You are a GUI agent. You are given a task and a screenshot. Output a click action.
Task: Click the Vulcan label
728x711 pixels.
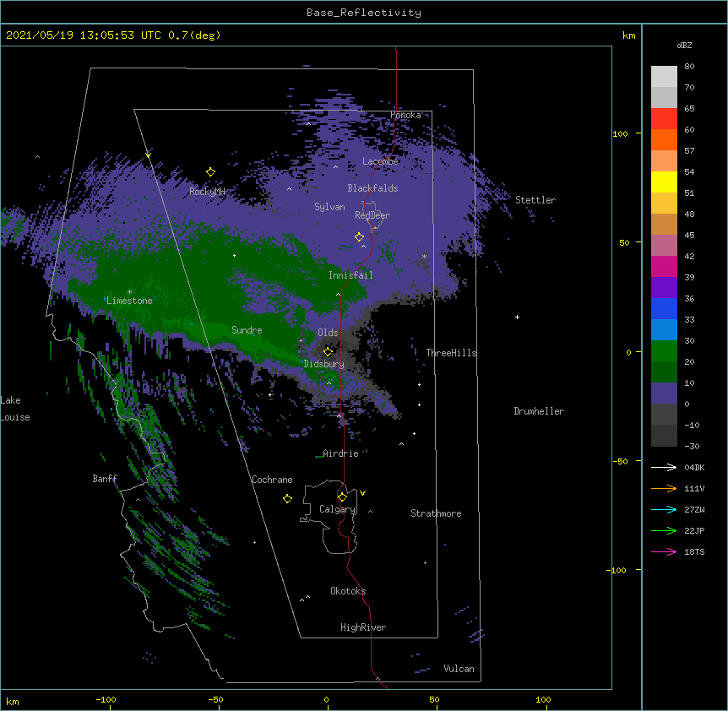point(459,669)
